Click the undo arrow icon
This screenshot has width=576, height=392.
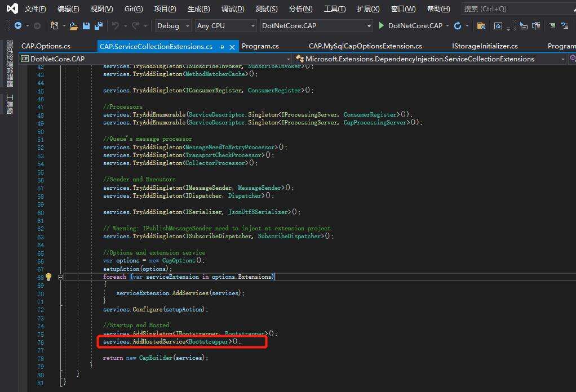pyautogui.click(x=116, y=26)
